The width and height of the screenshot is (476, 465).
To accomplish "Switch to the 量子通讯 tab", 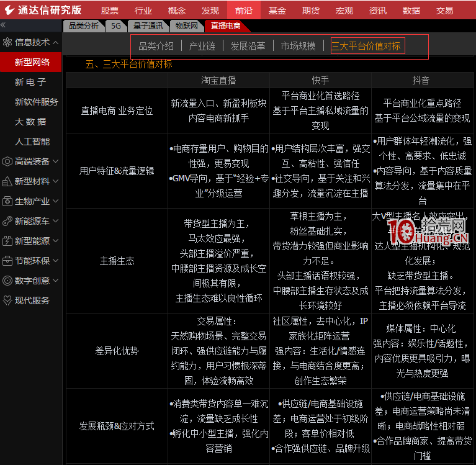I will click(x=148, y=26).
